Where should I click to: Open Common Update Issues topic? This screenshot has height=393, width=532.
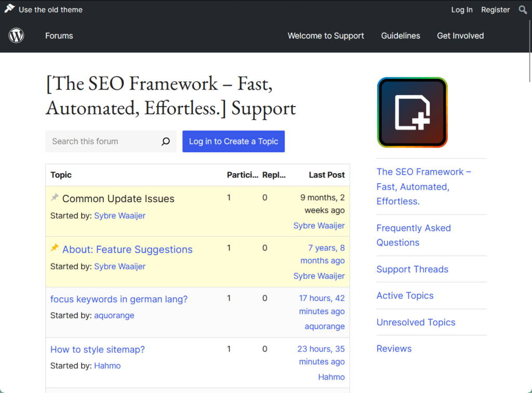(118, 199)
